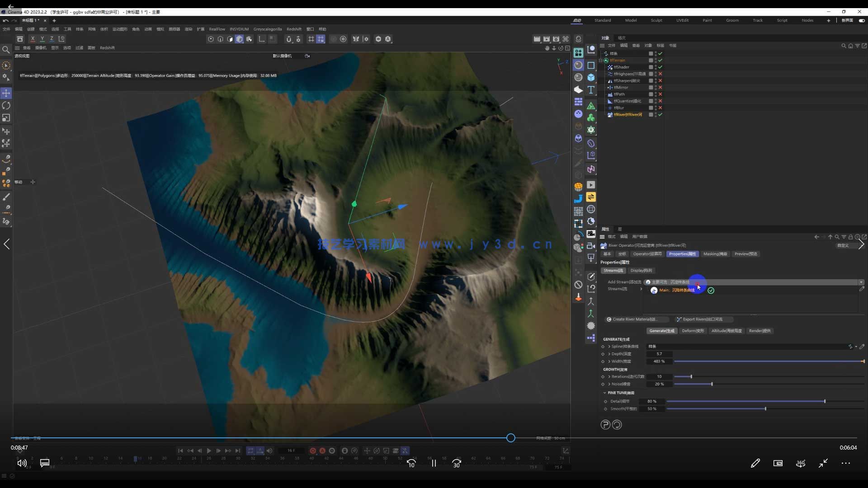Open the Redshift menu in menu bar
868x488 pixels.
(x=294, y=29)
